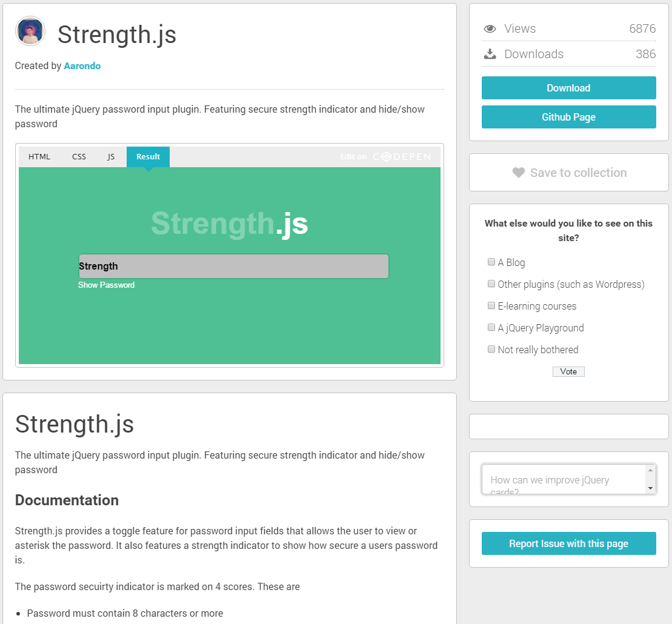Focus the Strength password input field
The width and height of the screenshot is (672, 624).
pos(233,267)
